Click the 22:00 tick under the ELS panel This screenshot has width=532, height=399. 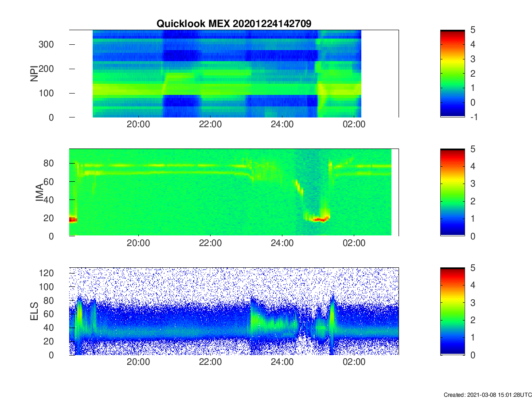(210, 362)
